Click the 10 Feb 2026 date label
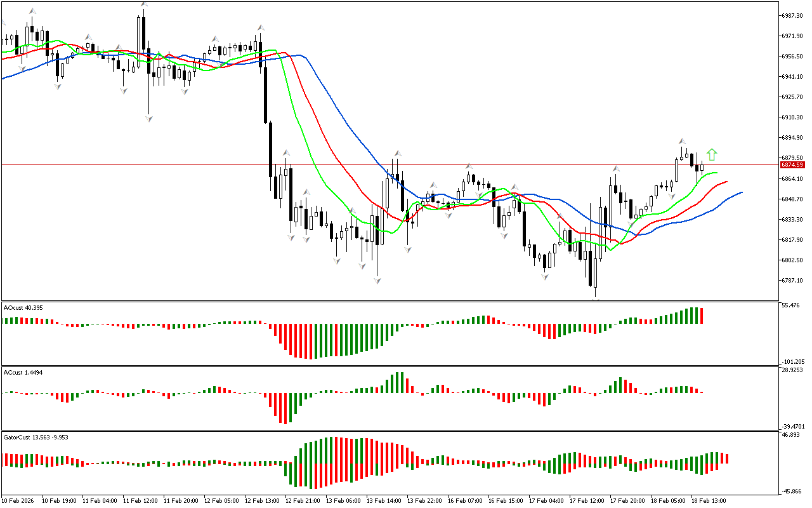 [x=18, y=500]
